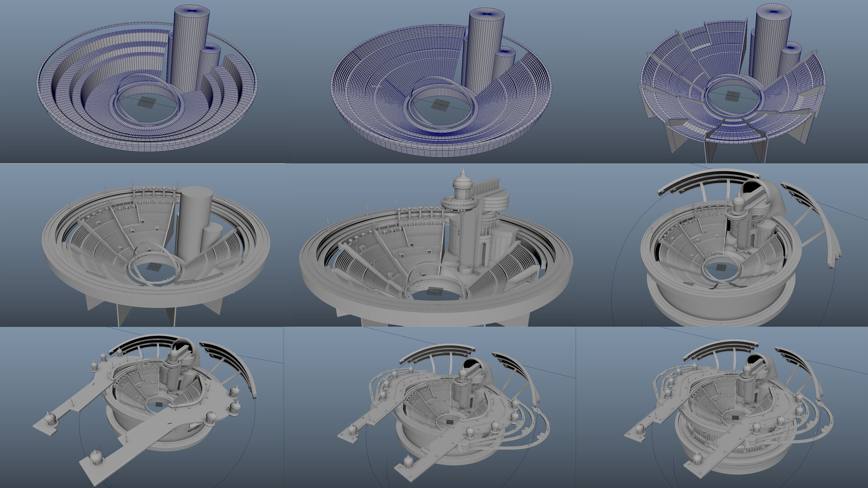
Task: Click the domed tower top in the center render
Action: click(x=462, y=182)
